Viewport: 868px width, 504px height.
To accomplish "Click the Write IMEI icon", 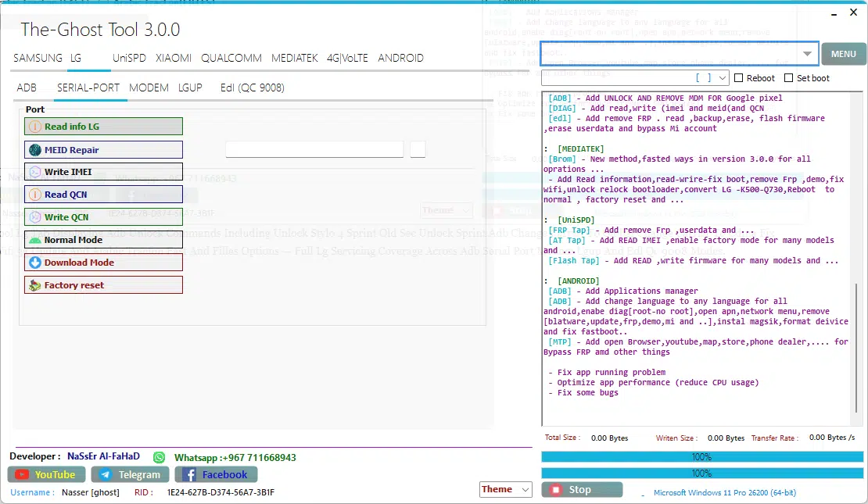I will [x=35, y=172].
